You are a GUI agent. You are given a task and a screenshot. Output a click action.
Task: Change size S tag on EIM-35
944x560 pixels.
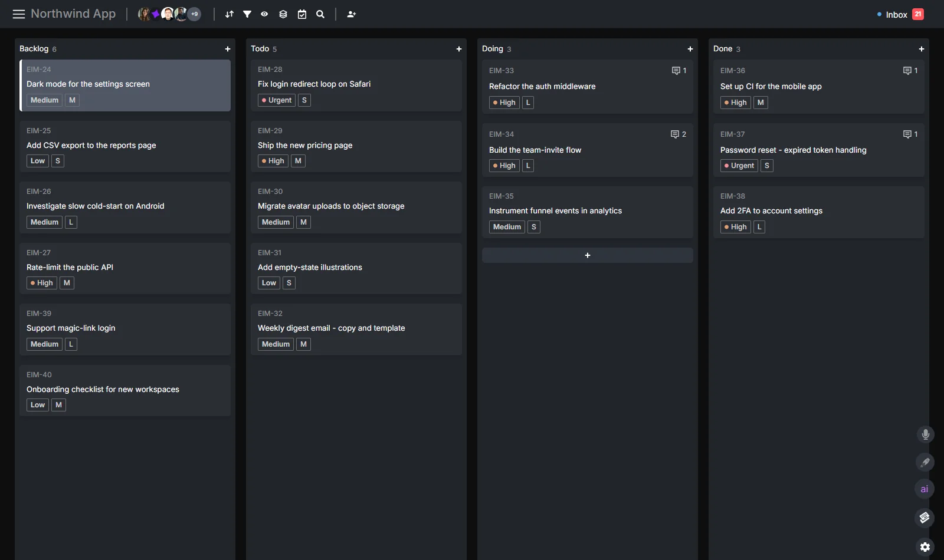click(x=534, y=227)
